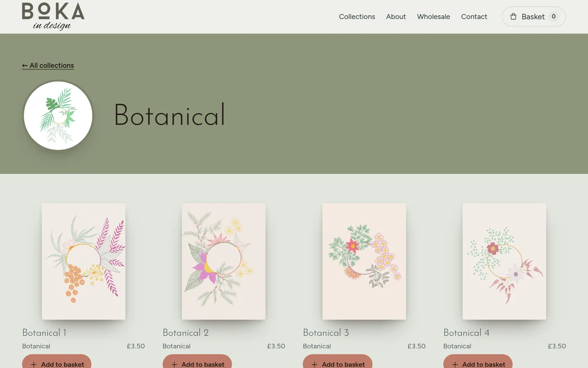
Task: Click the Botanical collection round badge image
Action: [x=58, y=115]
